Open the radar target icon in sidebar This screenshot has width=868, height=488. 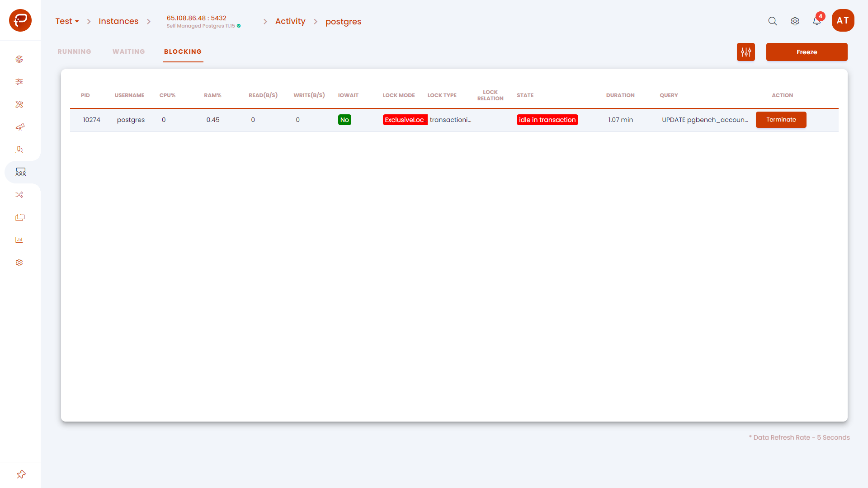[19, 59]
